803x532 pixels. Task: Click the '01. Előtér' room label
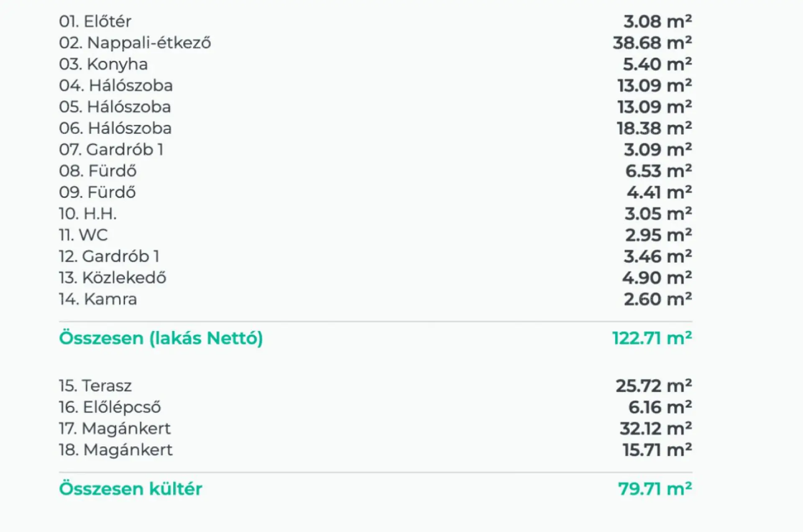coord(95,21)
